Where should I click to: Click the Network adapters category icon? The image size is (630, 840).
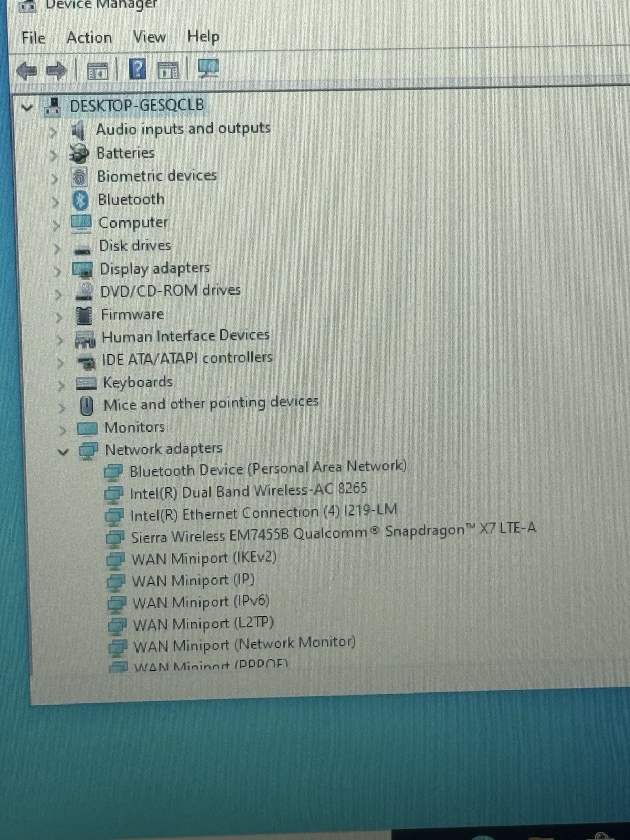pos(88,450)
